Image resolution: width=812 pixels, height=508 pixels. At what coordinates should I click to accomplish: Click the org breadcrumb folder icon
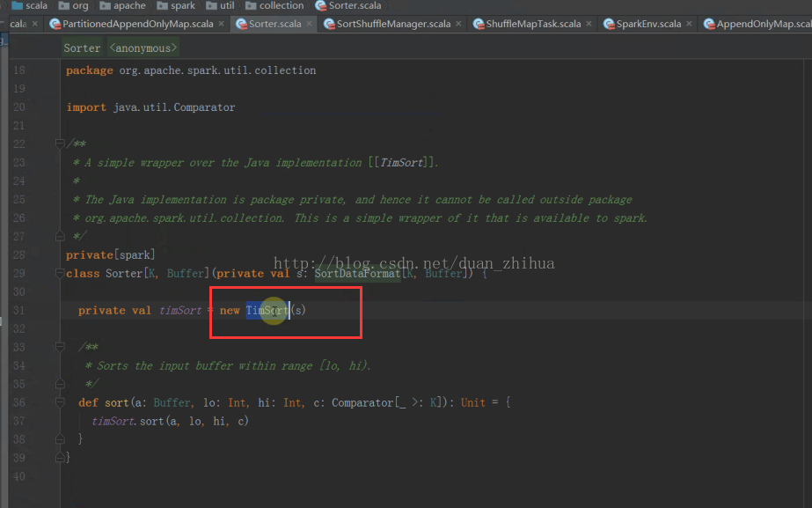pos(64,5)
